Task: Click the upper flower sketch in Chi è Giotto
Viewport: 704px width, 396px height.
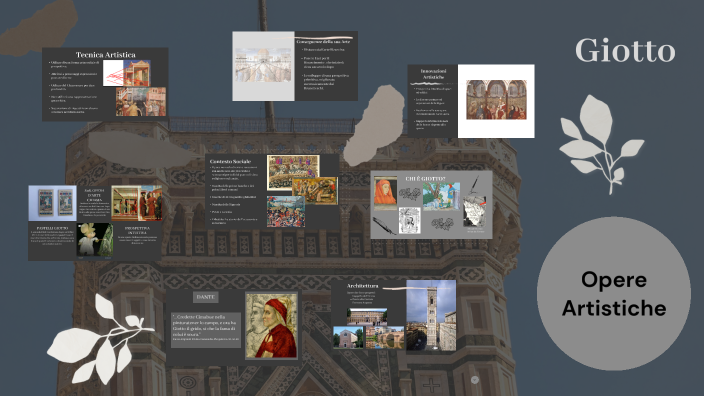Action: point(410,194)
